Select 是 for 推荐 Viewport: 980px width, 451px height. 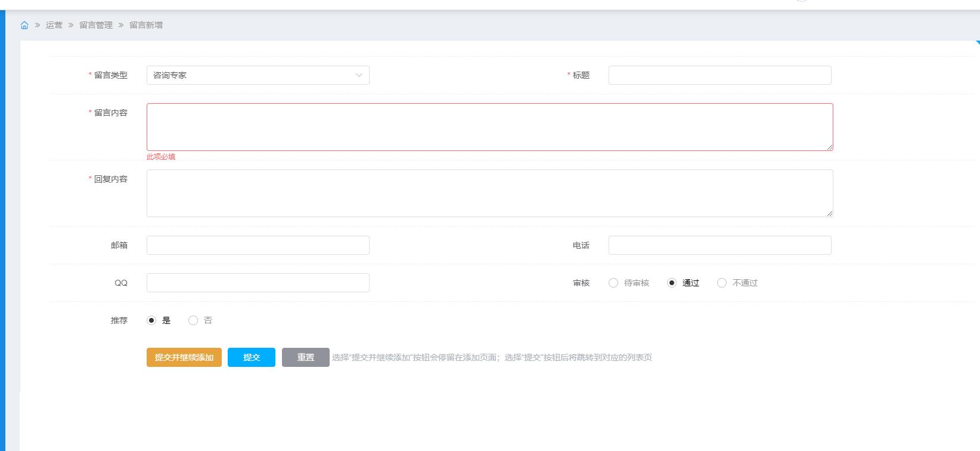151,320
